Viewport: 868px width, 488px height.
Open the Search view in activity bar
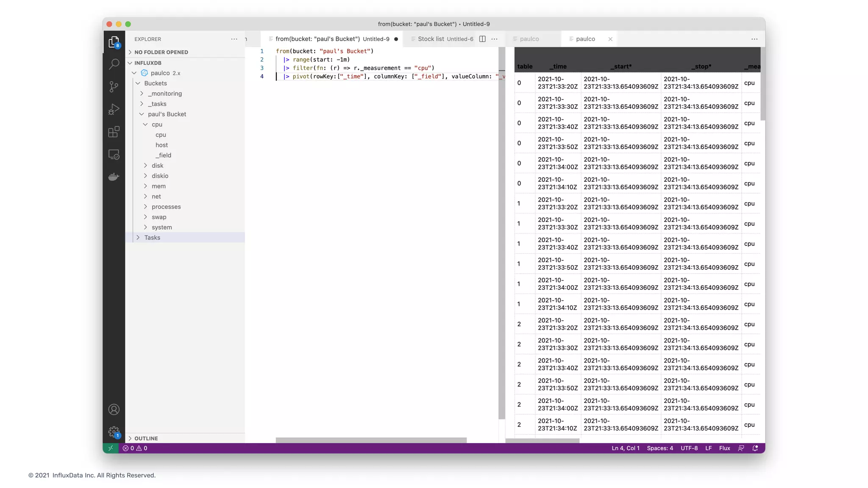(114, 64)
